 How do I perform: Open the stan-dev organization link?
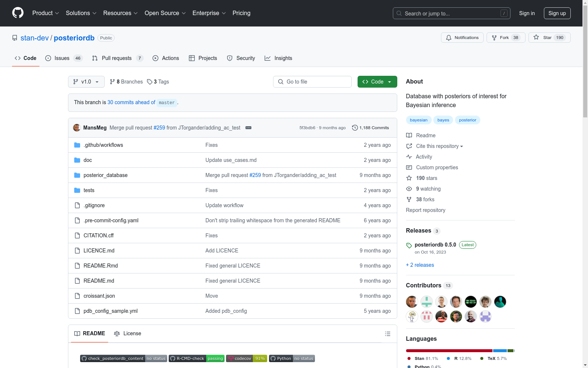(x=35, y=38)
